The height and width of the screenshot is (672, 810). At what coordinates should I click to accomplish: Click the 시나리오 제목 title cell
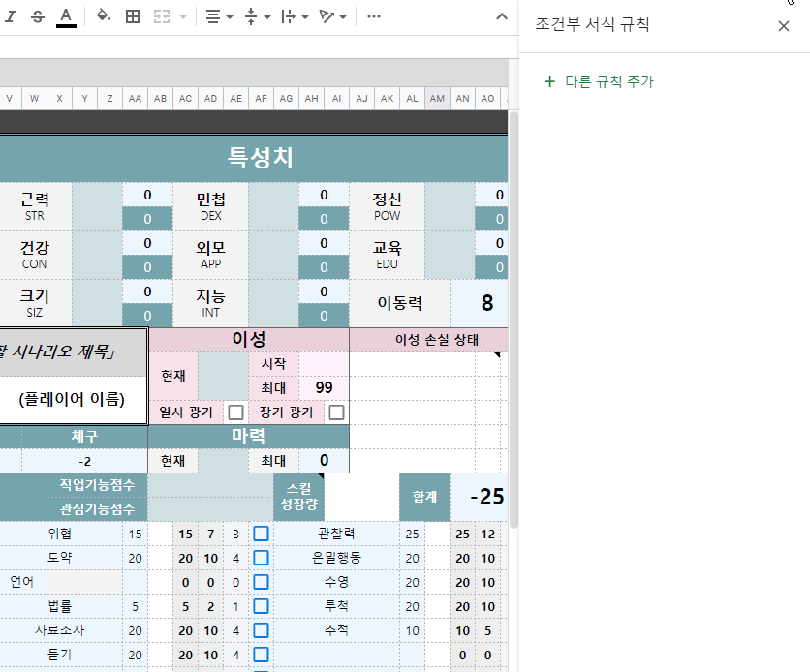click(74, 352)
